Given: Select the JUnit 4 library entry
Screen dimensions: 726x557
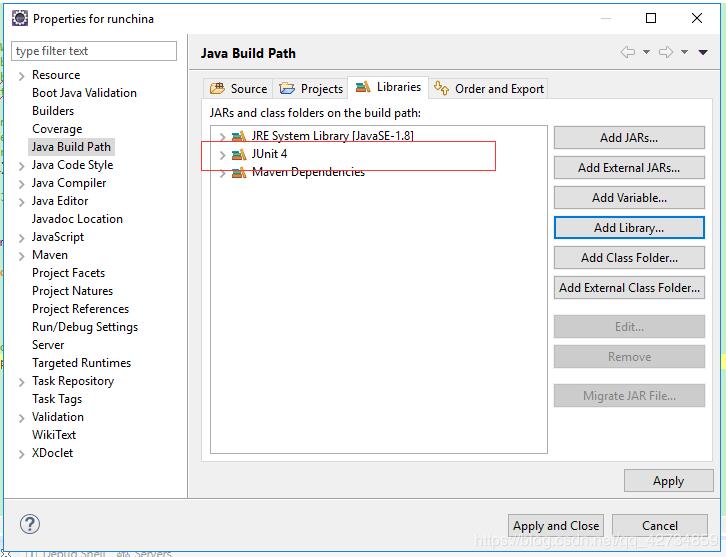Looking at the screenshot, I should point(269,154).
